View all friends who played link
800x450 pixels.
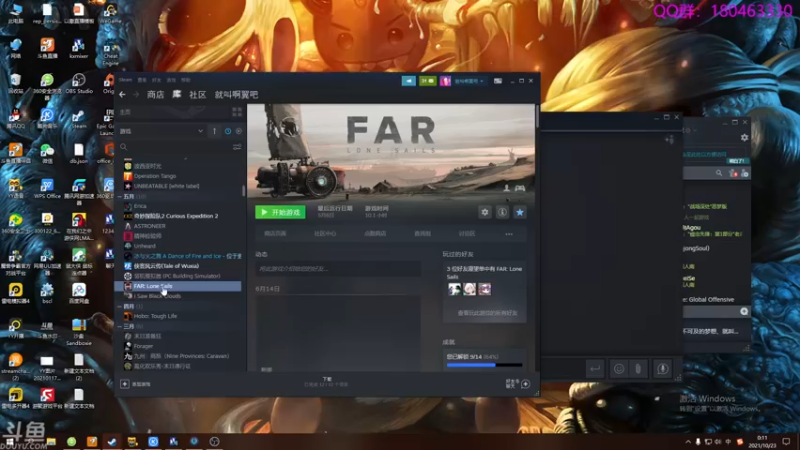coord(487,313)
